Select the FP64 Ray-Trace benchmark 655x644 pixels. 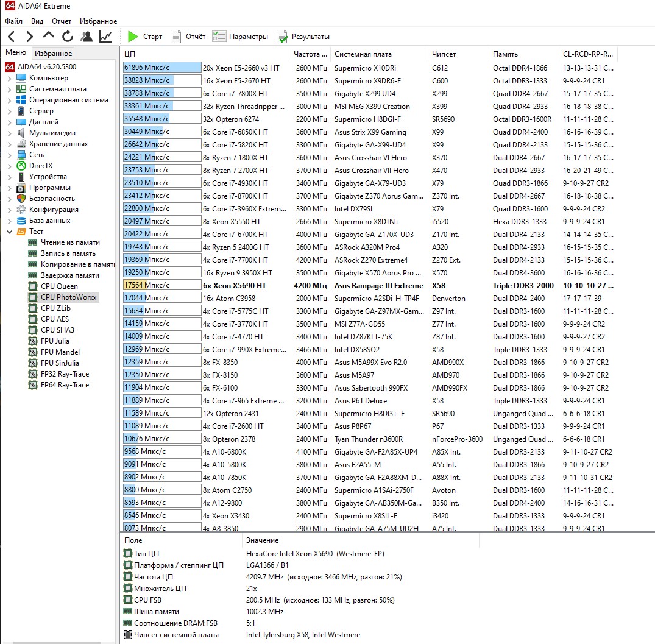point(65,384)
